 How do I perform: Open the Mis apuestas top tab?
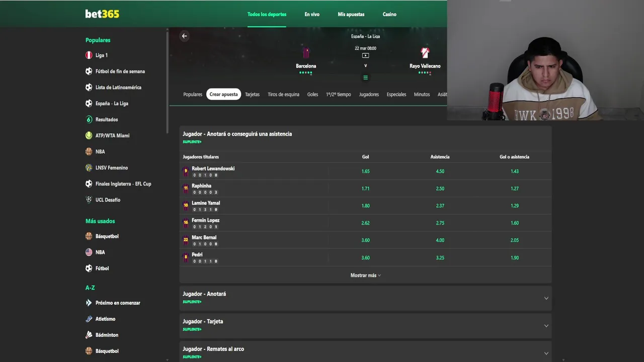[x=351, y=15]
